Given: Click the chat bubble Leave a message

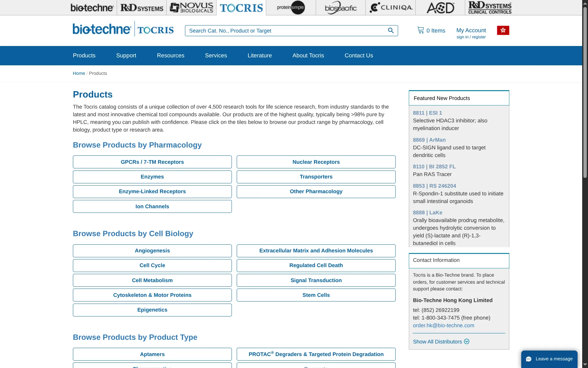Looking at the screenshot, I should [549, 359].
